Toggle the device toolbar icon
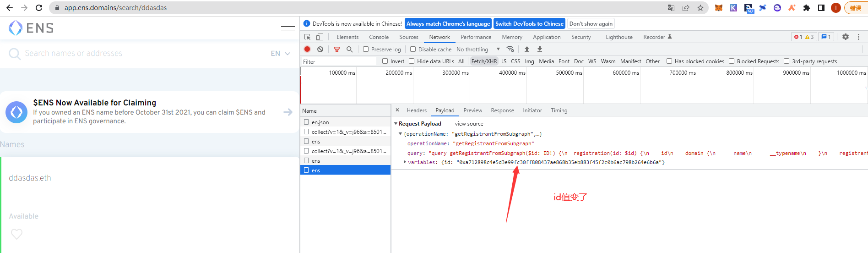This screenshot has width=868, height=253. coord(320,37)
